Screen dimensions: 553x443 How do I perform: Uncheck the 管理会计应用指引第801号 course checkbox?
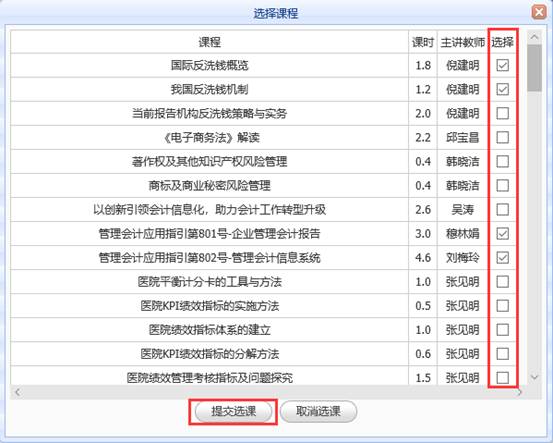pos(502,233)
